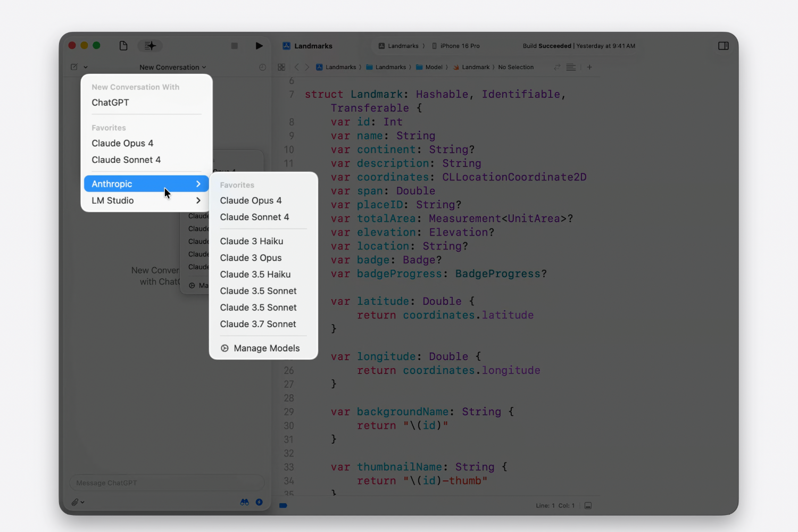Image resolution: width=798 pixels, height=532 pixels.
Task: Expand the LM Studio submenu item
Action: [x=146, y=201]
